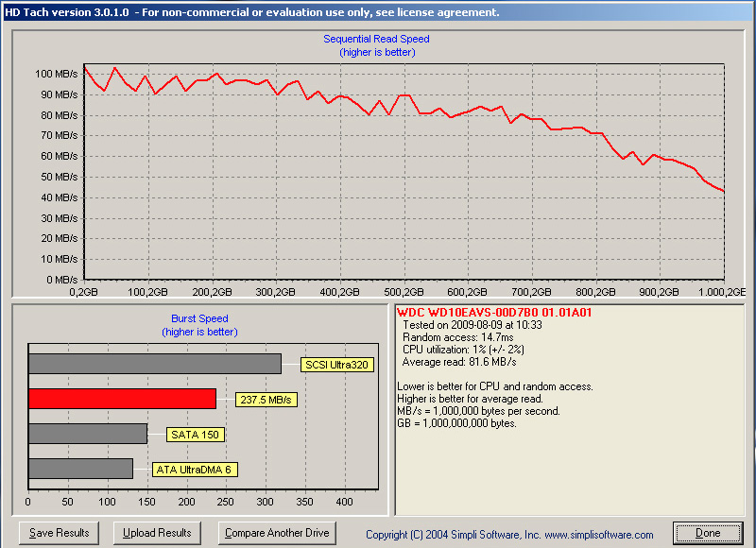Select the ATA UltraDMA 6 label

tap(195, 470)
